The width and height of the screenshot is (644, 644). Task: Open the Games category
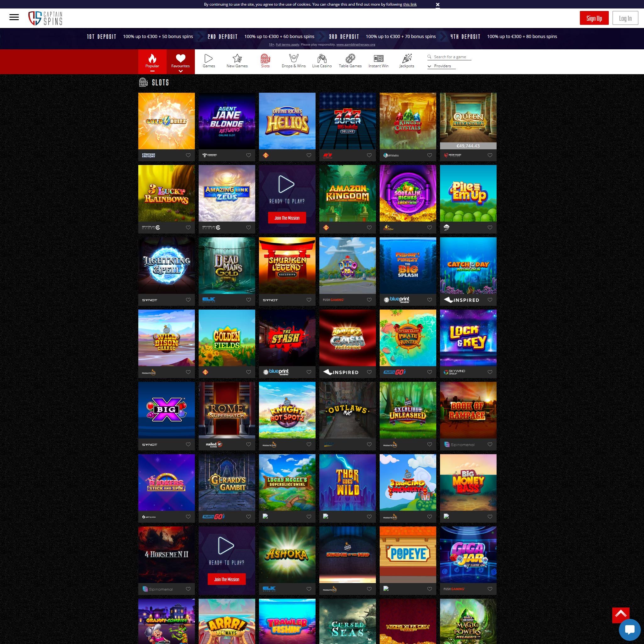point(209,61)
